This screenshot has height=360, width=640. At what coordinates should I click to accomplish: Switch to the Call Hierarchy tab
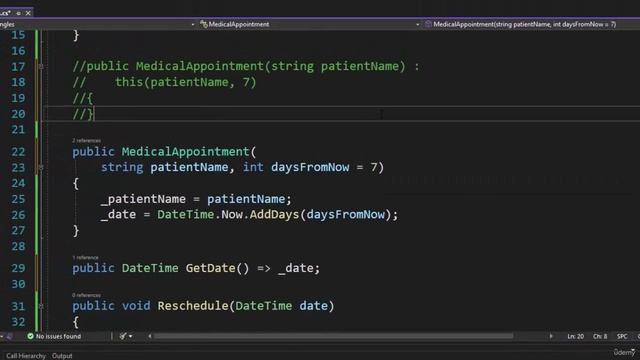click(x=26, y=356)
